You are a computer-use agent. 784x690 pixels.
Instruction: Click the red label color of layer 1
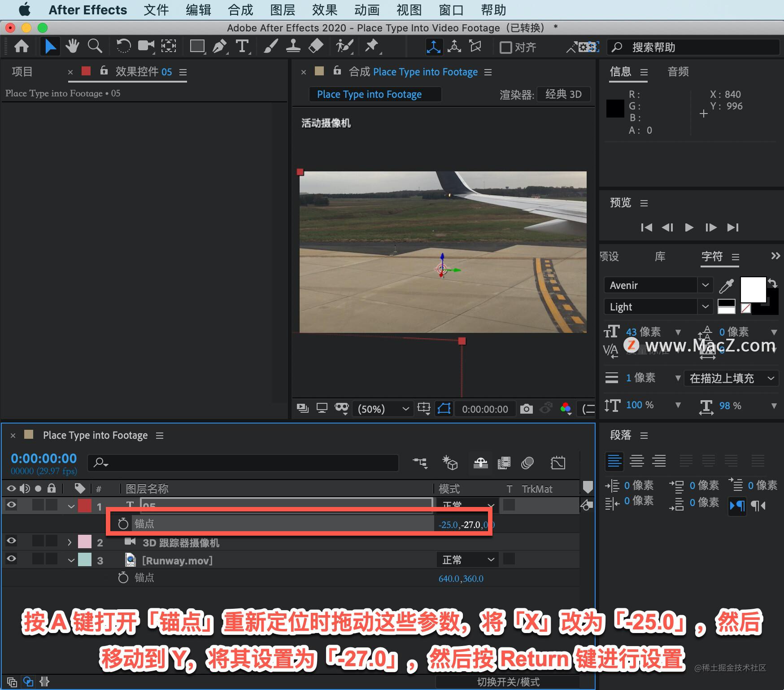[85, 506]
